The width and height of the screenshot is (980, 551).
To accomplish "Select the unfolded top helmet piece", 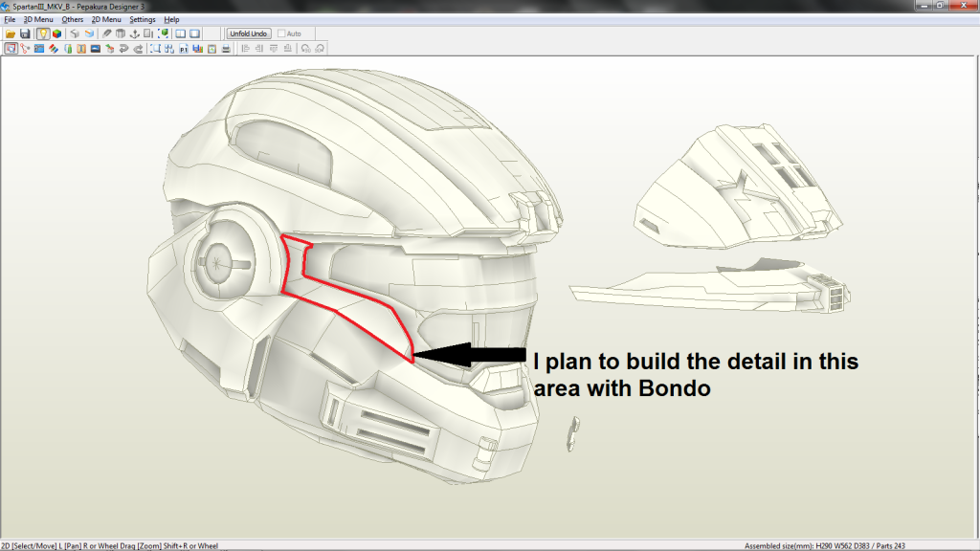I will (738, 187).
